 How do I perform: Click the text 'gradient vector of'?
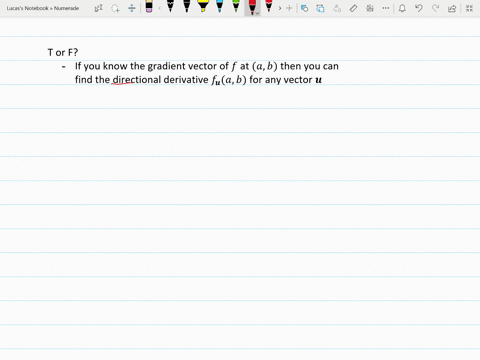tap(188, 66)
